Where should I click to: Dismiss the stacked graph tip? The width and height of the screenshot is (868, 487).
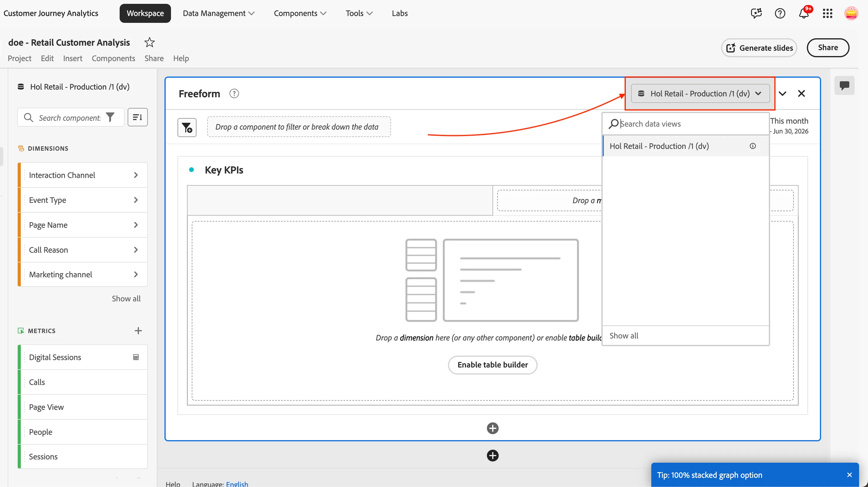coord(849,475)
